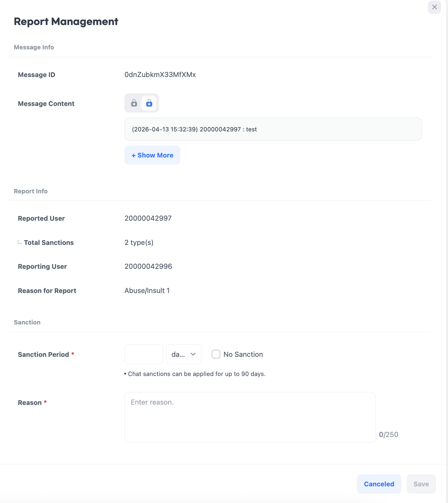Click the Canceled button

[x=379, y=484]
